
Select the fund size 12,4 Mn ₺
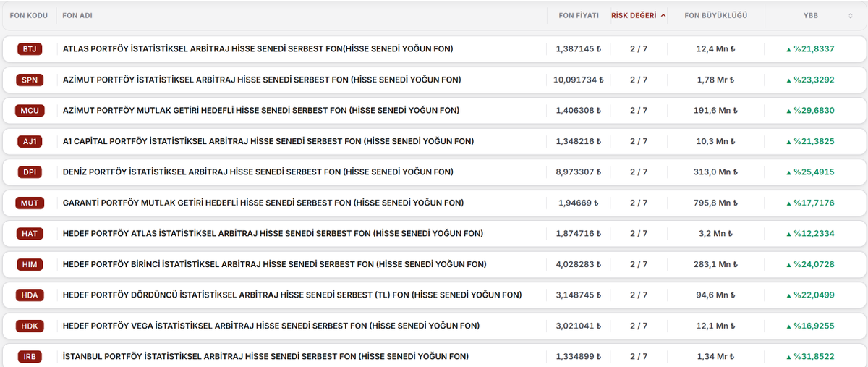(x=716, y=49)
